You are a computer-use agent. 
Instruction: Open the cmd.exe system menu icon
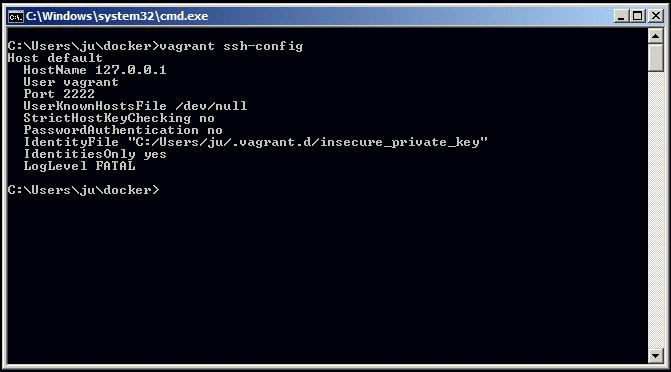[15, 17]
